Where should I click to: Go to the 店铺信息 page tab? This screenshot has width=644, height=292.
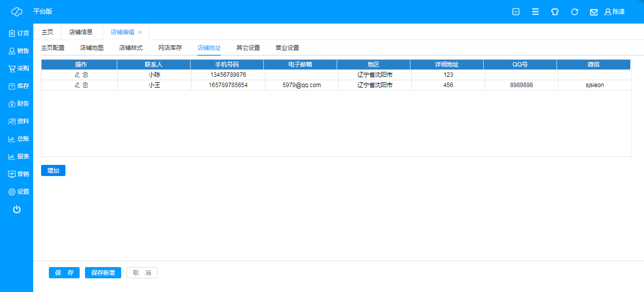pos(81,32)
